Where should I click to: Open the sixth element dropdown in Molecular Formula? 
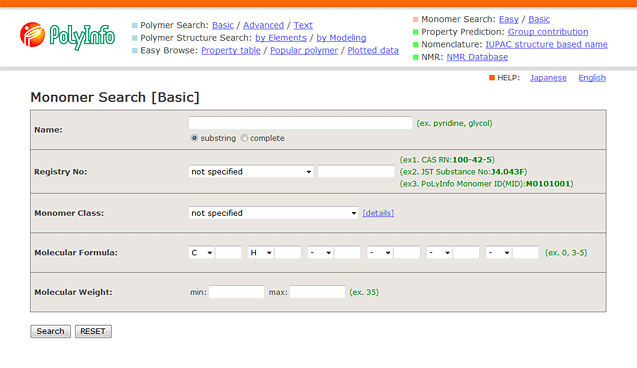pos(499,253)
